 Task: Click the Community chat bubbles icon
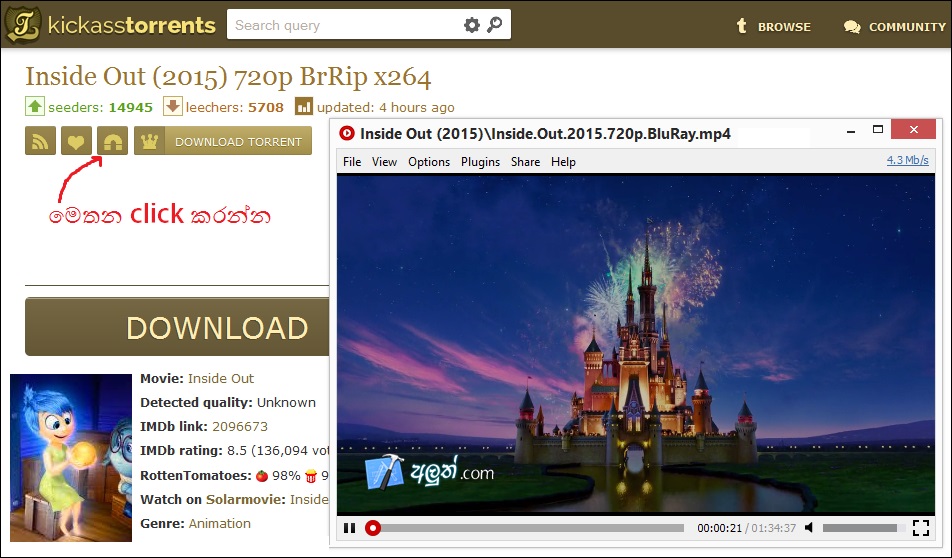[x=852, y=27]
